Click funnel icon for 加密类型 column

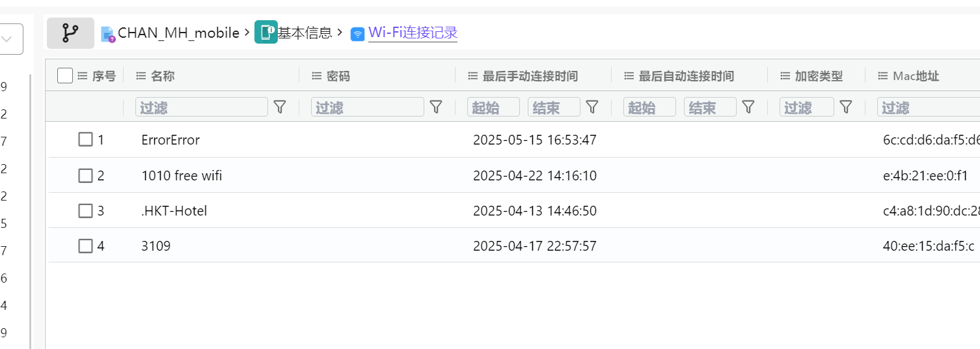click(846, 107)
